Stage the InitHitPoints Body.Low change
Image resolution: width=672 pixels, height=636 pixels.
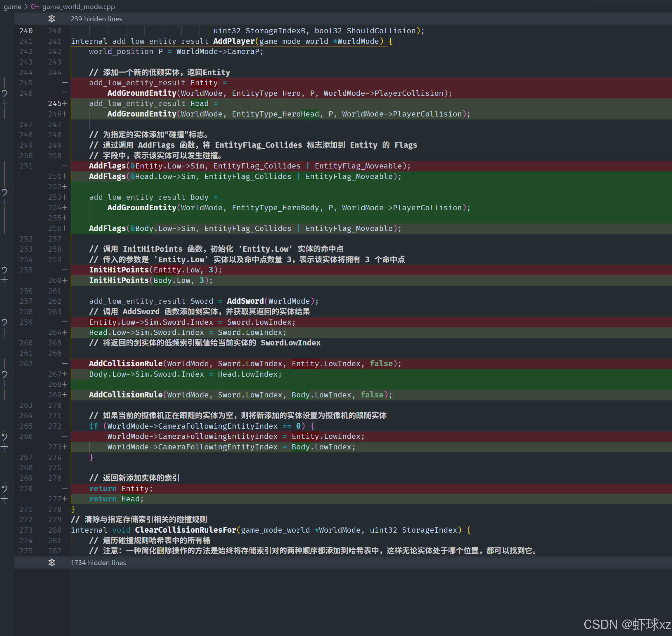pos(4,280)
